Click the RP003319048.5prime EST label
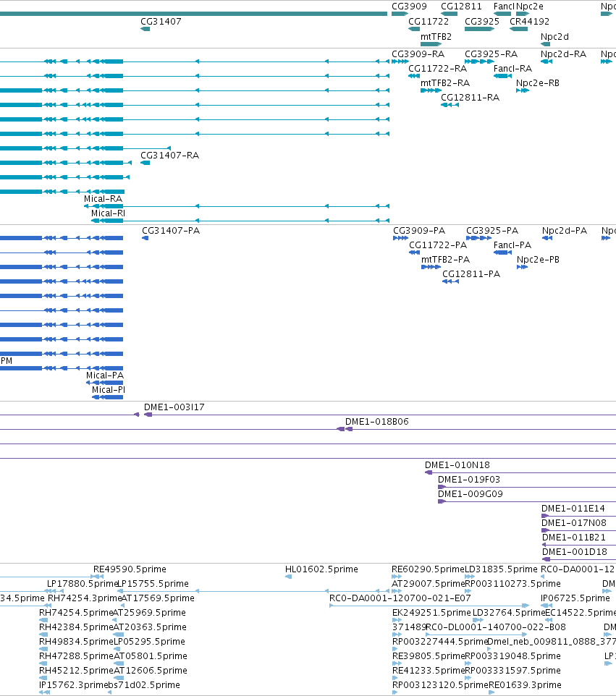 pyautogui.click(x=512, y=656)
